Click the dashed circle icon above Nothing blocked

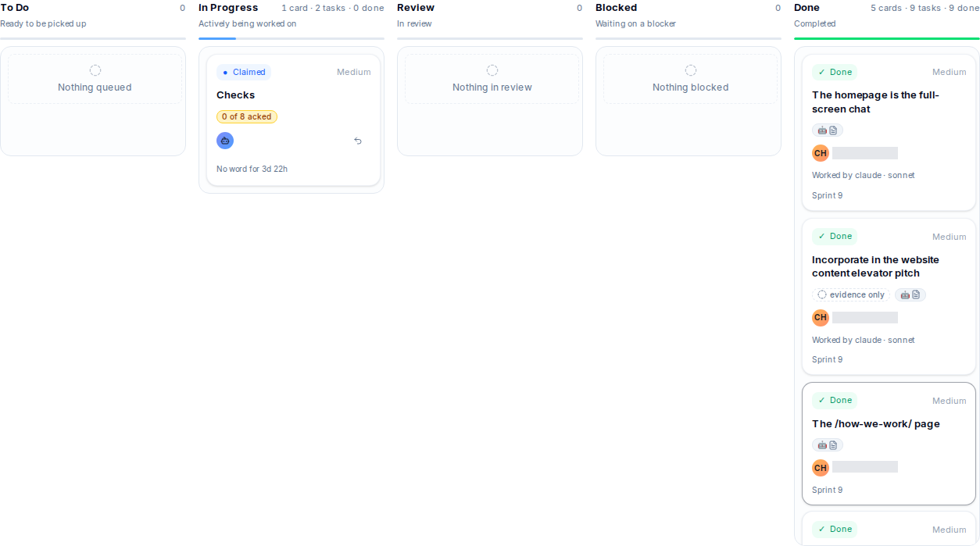click(x=691, y=70)
